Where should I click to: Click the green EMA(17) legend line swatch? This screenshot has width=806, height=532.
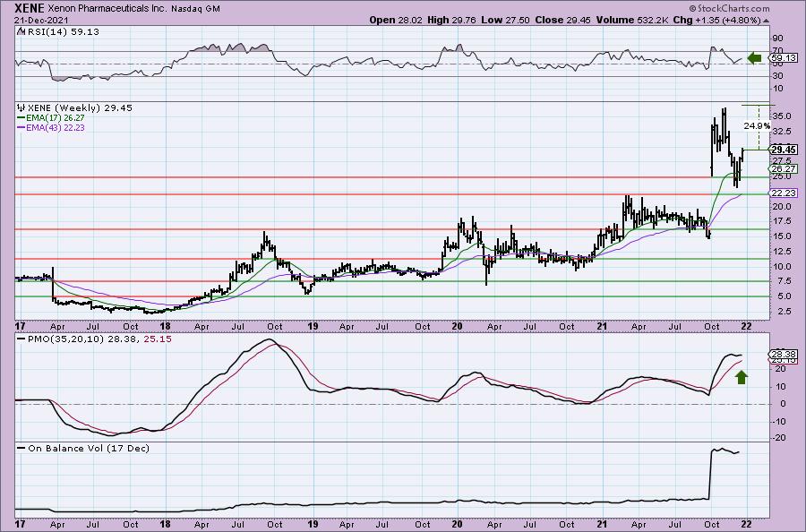21,117
